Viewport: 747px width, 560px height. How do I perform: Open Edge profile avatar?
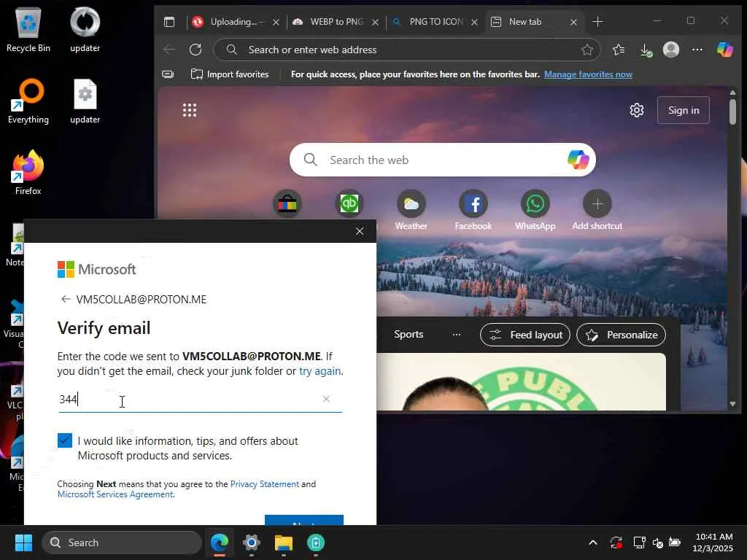(x=671, y=50)
